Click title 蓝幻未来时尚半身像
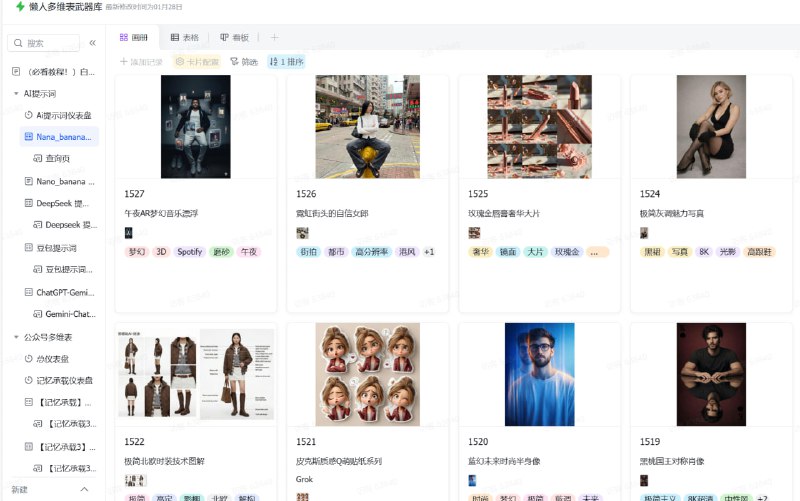This screenshot has width=800, height=501. [504, 461]
